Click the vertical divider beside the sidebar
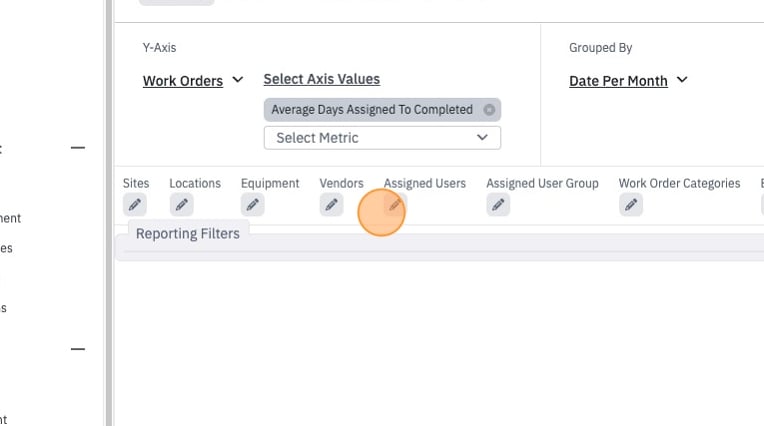This screenshot has width=764, height=426. click(109, 213)
